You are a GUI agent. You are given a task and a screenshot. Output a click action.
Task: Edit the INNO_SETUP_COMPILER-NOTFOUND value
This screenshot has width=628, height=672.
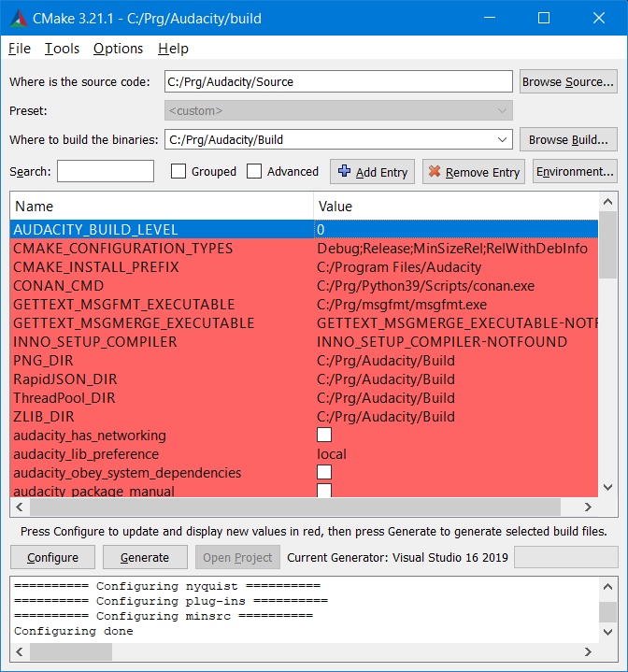coord(442,342)
